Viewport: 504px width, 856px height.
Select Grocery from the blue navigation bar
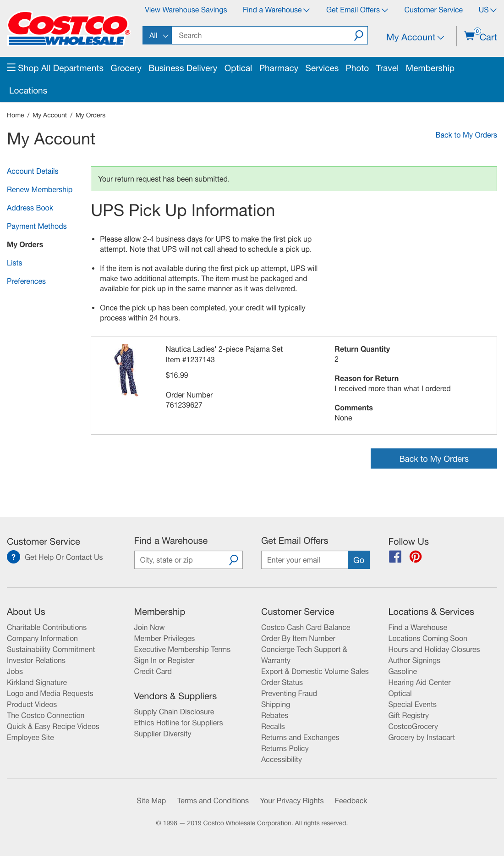[x=126, y=68]
